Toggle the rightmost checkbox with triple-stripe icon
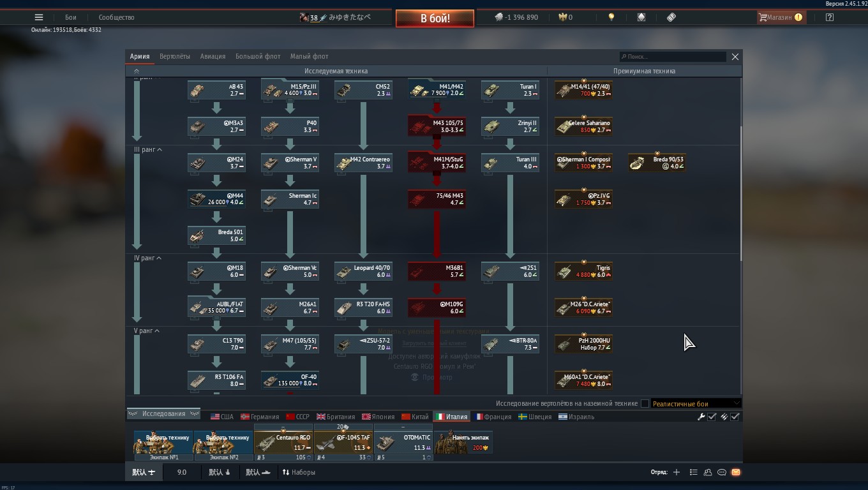The height and width of the screenshot is (490, 868). 735,417
